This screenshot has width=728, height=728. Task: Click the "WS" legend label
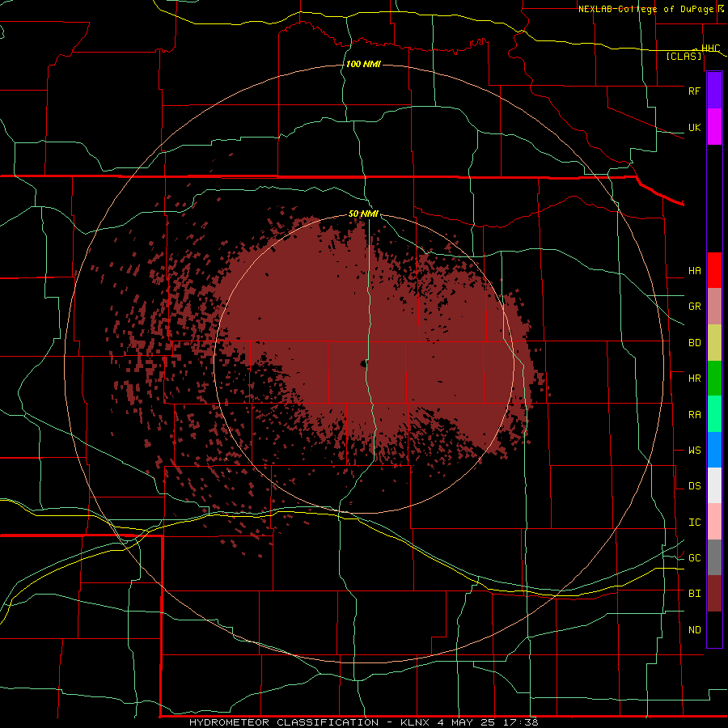tap(695, 451)
